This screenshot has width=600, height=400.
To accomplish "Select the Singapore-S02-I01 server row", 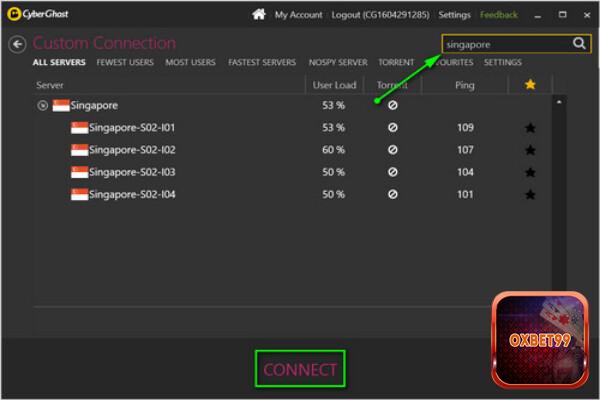I will 292,127.
